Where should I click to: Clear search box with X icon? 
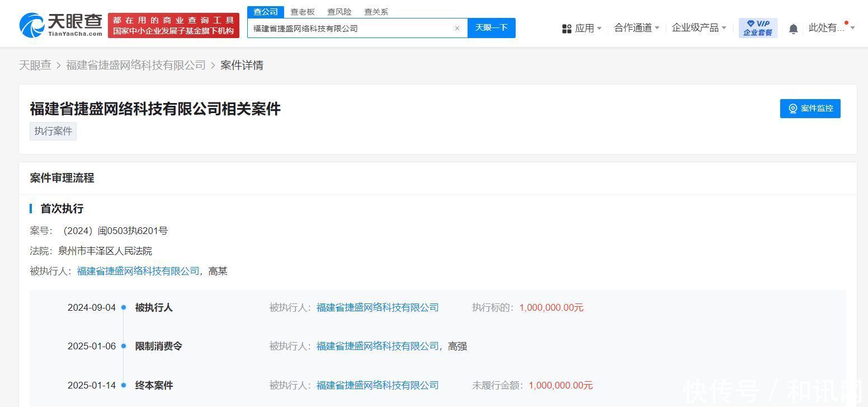pos(457,29)
